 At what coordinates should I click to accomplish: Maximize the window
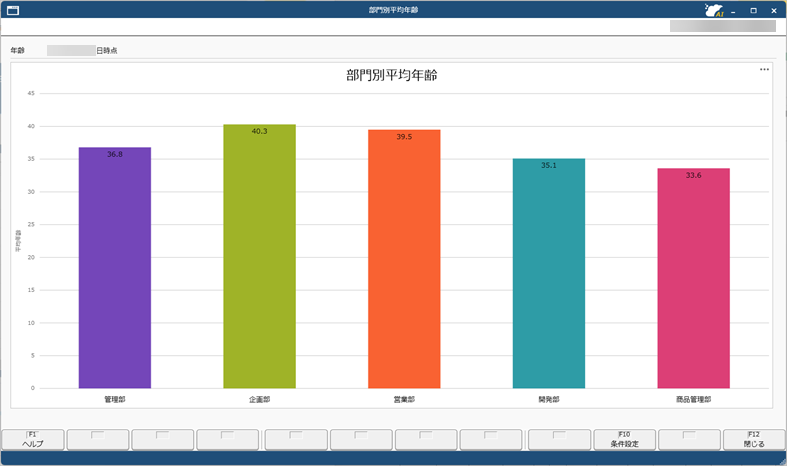(753, 10)
